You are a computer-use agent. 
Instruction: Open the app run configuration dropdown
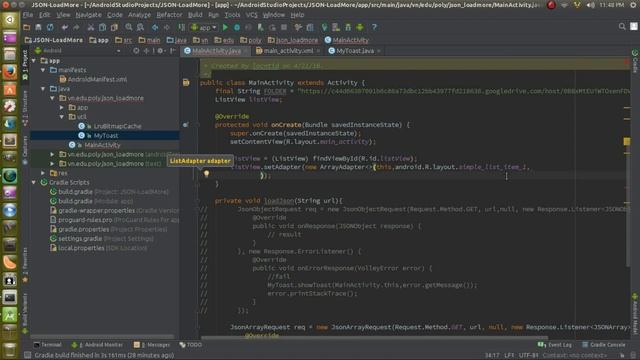(204, 27)
